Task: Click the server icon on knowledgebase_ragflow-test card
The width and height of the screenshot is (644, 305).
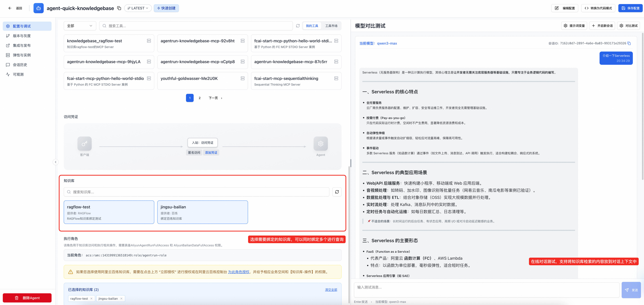Action: (149, 41)
